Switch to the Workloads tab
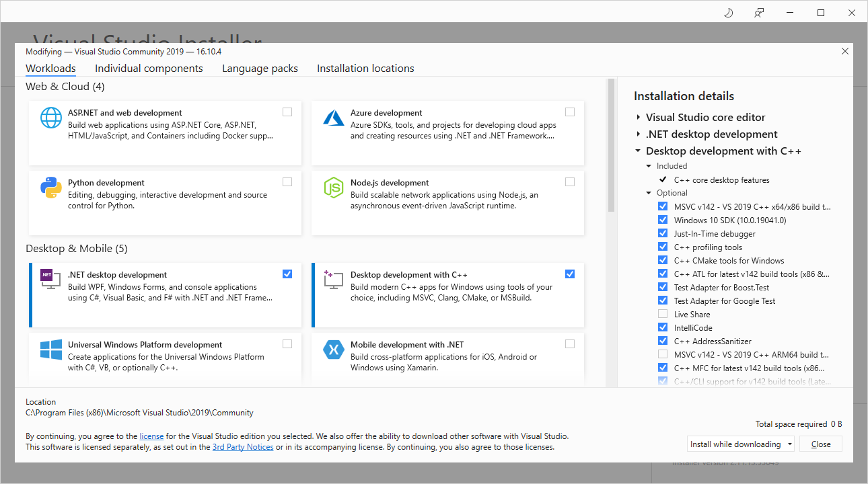This screenshot has width=868, height=484. [50, 69]
